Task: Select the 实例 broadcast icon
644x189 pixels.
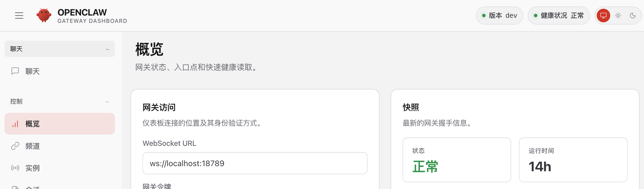Action: pos(15,168)
